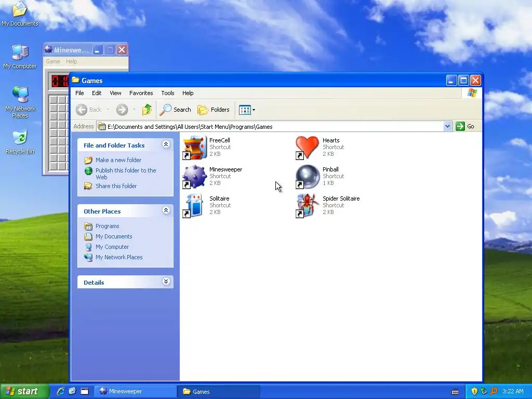This screenshot has width=532, height=399.
Task: Click the Back navigation button
Action: pyautogui.click(x=88, y=110)
